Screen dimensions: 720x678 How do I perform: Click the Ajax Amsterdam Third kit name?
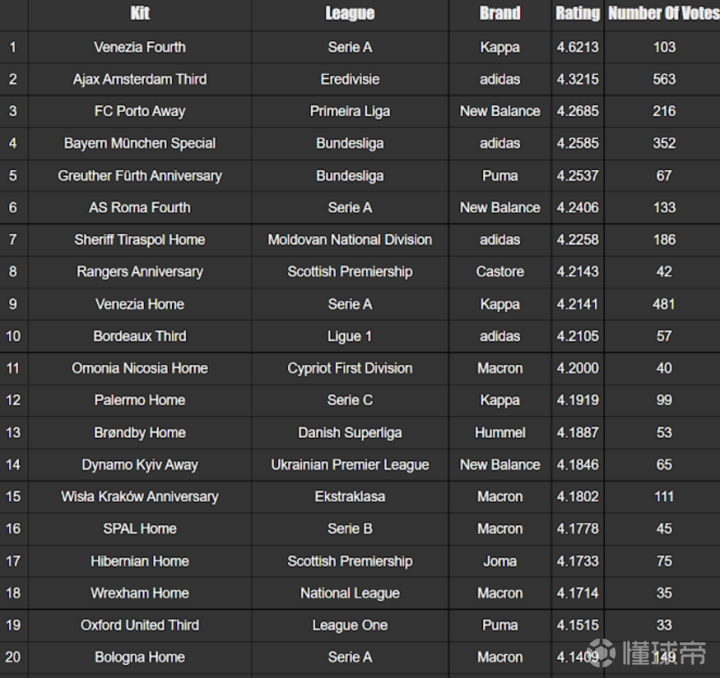[x=139, y=79]
